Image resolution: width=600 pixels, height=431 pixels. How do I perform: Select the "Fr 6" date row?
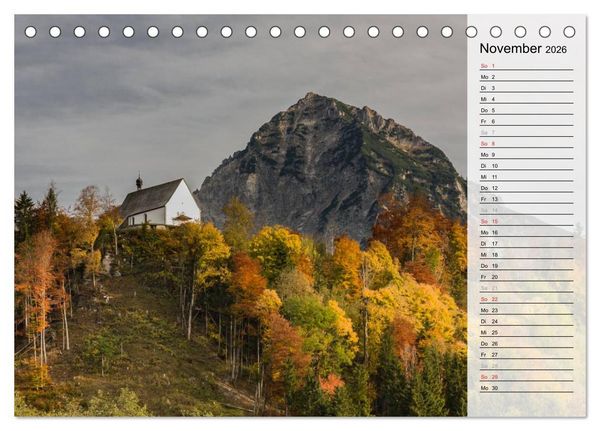pos(527,121)
